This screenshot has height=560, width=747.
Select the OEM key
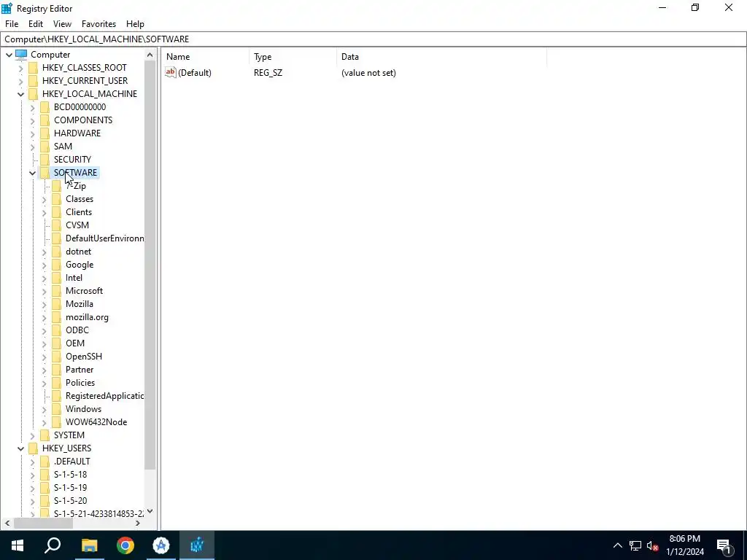[75, 343]
